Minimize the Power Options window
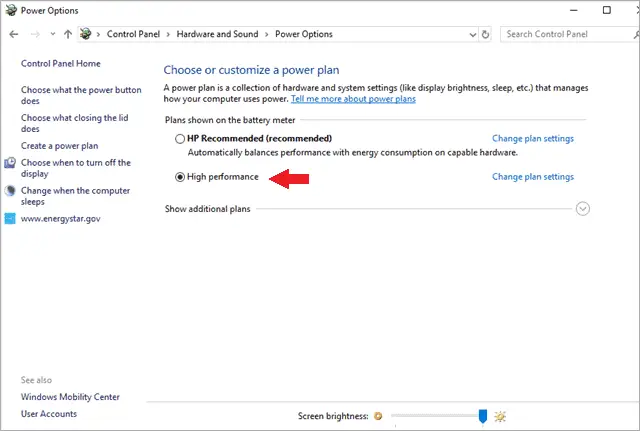640x431 pixels. pyautogui.click(x=574, y=10)
